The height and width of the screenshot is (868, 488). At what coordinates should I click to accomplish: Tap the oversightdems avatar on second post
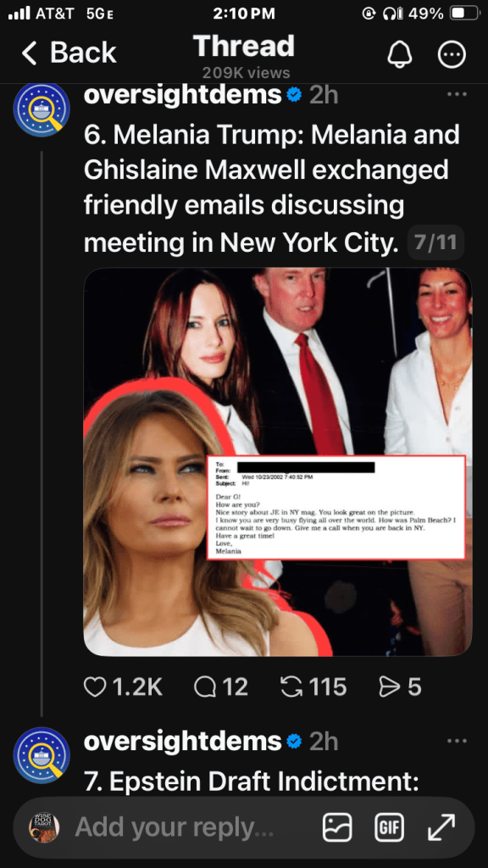point(42,755)
